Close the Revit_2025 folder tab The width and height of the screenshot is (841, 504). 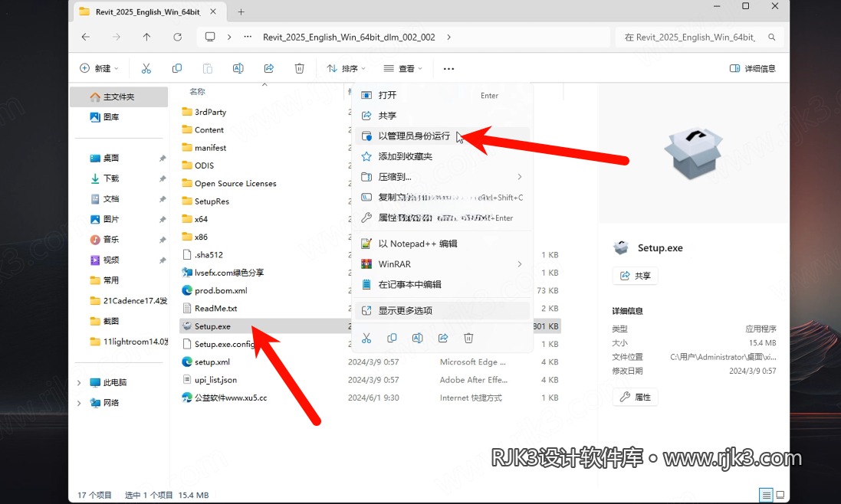point(213,11)
